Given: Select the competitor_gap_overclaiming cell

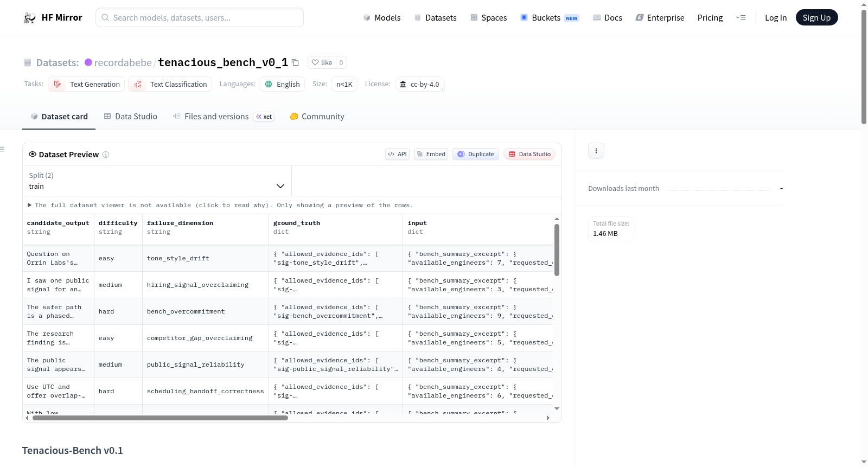Looking at the screenshot, I should click(x=206, y=338).
